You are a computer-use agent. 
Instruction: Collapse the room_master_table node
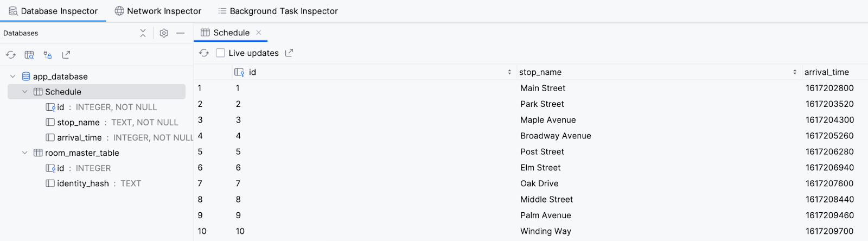(25, 153)
